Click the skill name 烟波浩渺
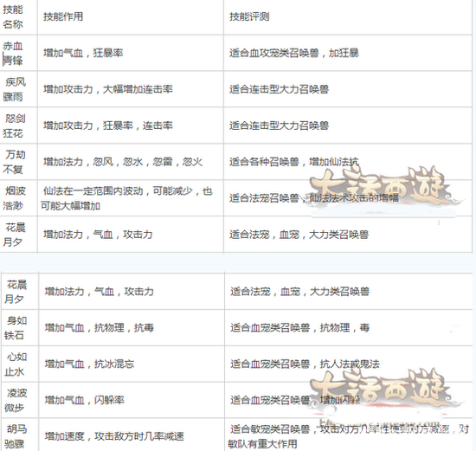 pyautogui.click(x=14, y=198)
